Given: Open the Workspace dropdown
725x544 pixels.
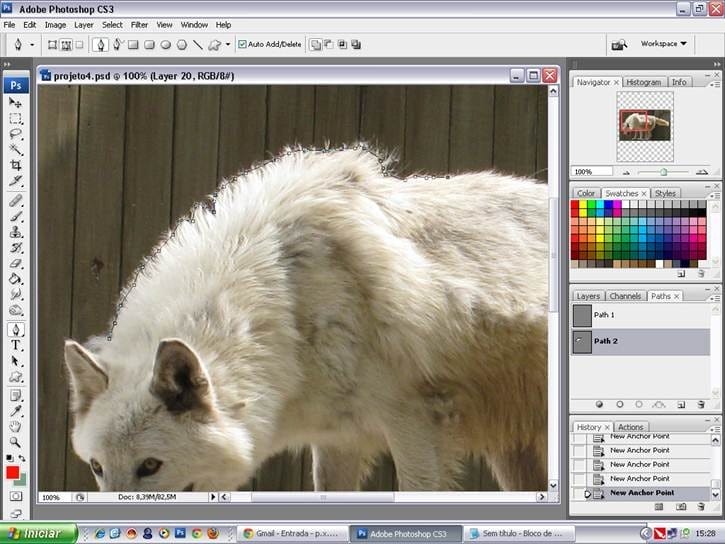Looking at the screenshot, I should click(663, 43).
